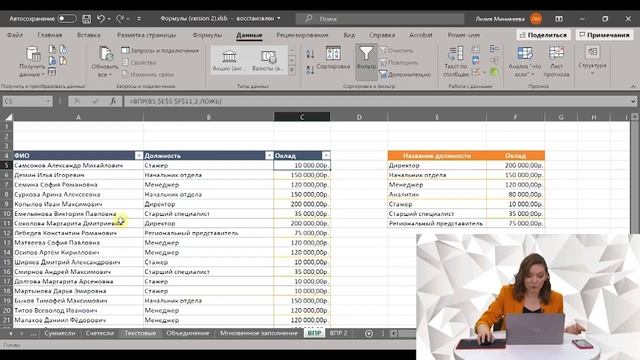Switch to the Вставка tab
The image size is (640, 360).
coord(89,35)
